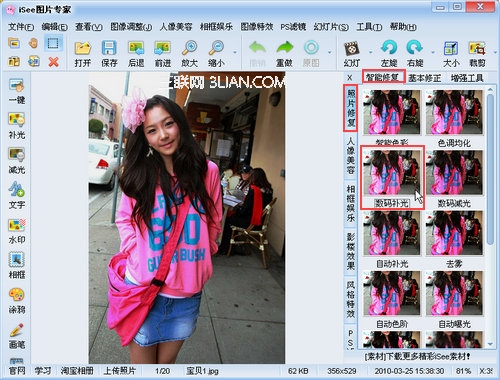Open 下载更多精彩iSee素材 link

pyautogui.click(x=417, y=356)
